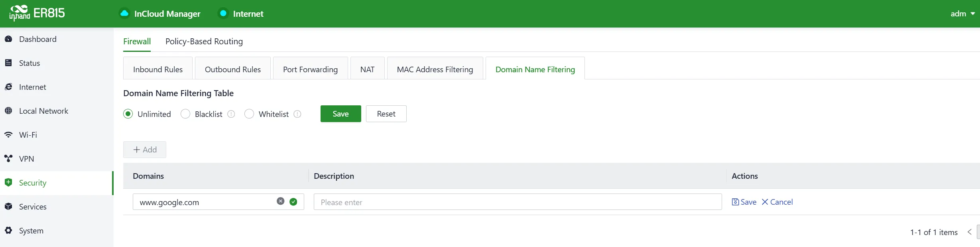Save the www.google.com row entry
This screenshot has height=247, width=980.
tap(744, 202)
